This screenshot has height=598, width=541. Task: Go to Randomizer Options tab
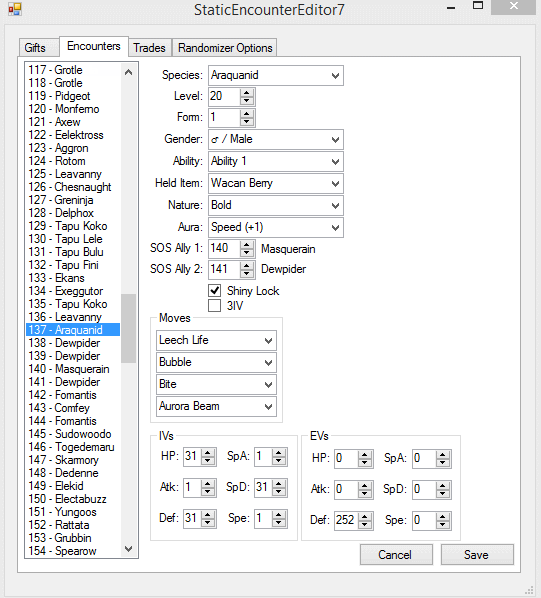[225, 48]
